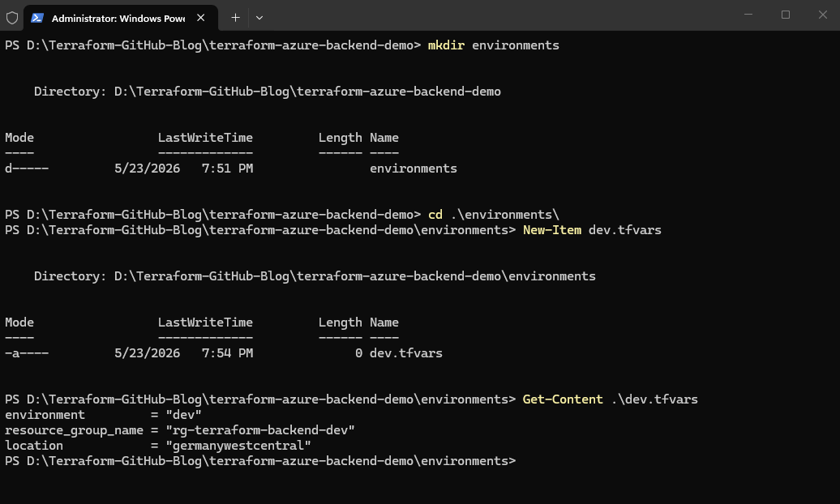This screenshot has width=840, height=504.
Task: Click the administrator shield icon
Action: 12,18
